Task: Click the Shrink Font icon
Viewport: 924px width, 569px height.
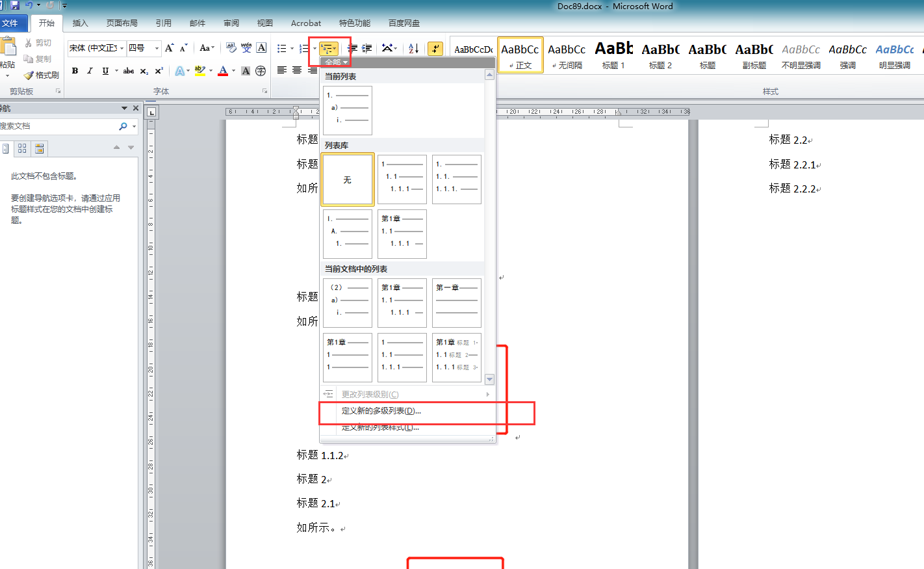Action: tap(184, 48)
